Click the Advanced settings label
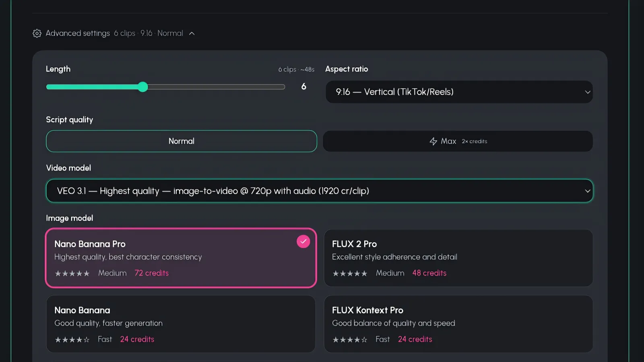This screenshot has height=362, width=644. point(78,33)
